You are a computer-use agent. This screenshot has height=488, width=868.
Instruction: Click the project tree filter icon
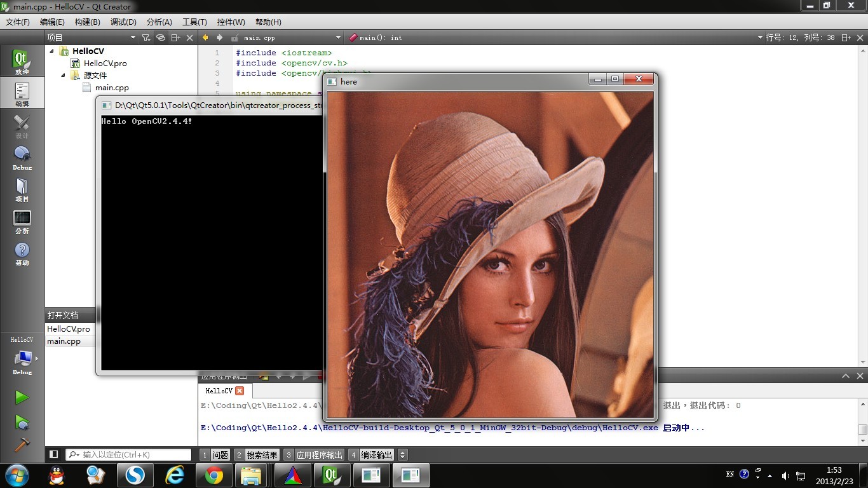[x=146, y=37]
